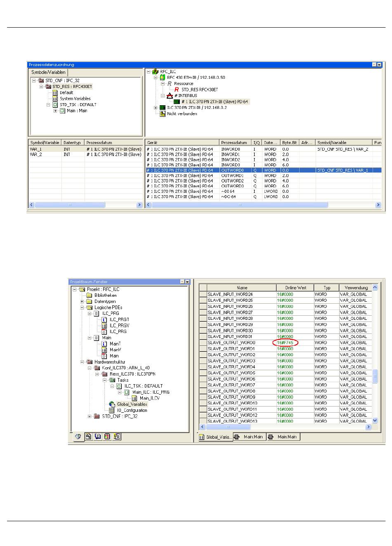Expand the ILC 370 PN 2TX-IB / 192.168.0.2 node
This screenshot has height=546, width=392.
(x=156, y=108)
